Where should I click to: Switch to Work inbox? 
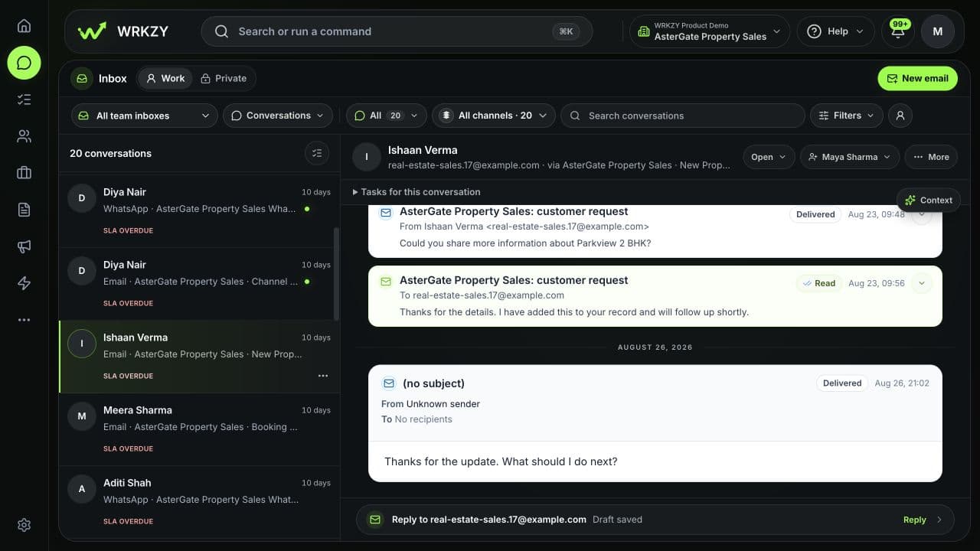pyautogui.click(x=165, y=78)
